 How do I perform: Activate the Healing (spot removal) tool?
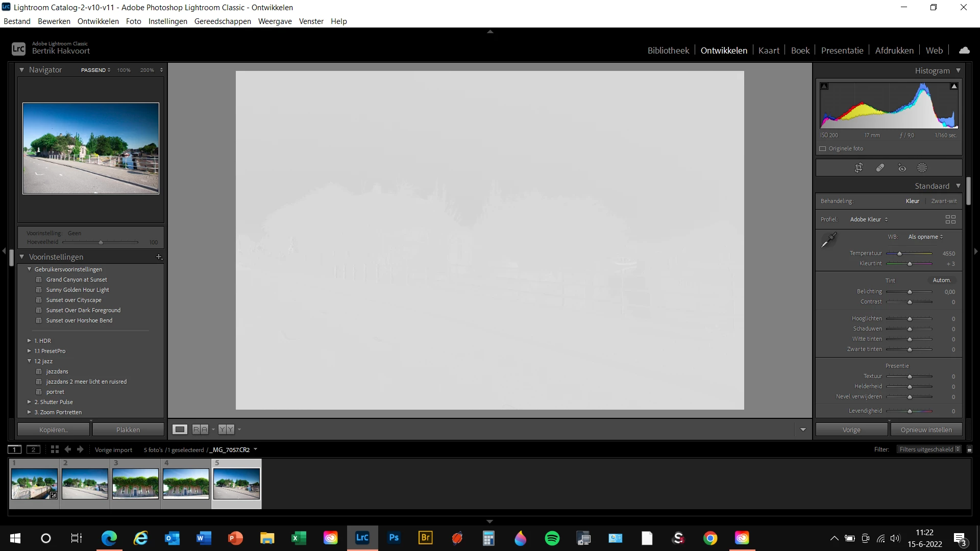coord(880,168)
